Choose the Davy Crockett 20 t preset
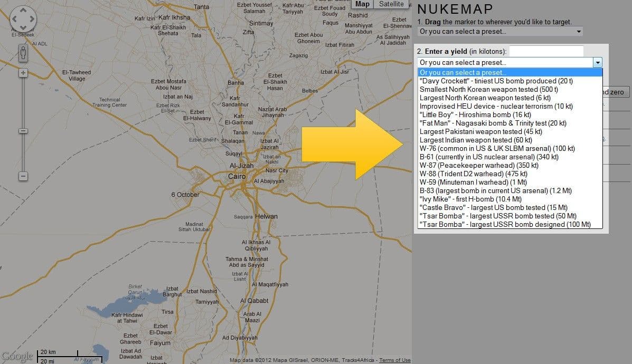The width and height of the screenshot is (632, 364). (510, 81)
